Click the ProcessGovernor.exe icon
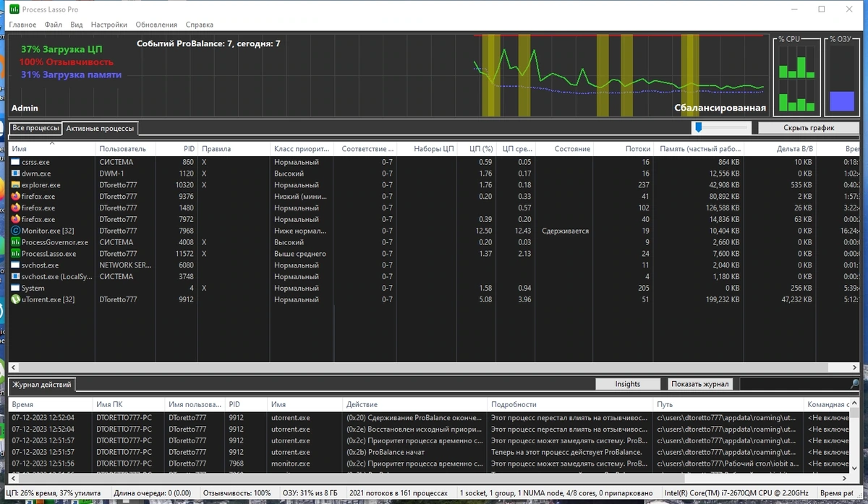Image resolution: width=868 pixels, height=504 pixels. coord(16,242)
